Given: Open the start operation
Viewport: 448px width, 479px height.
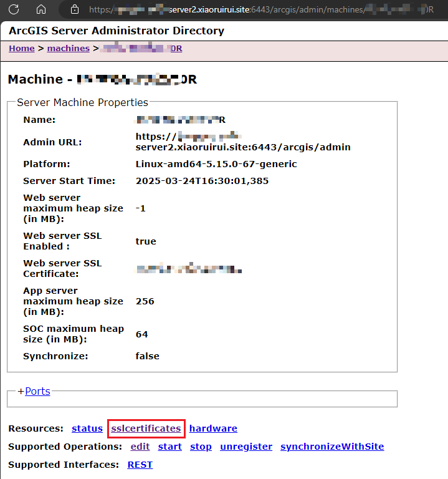Looking at the screenshot, I should tap(169, 447).
